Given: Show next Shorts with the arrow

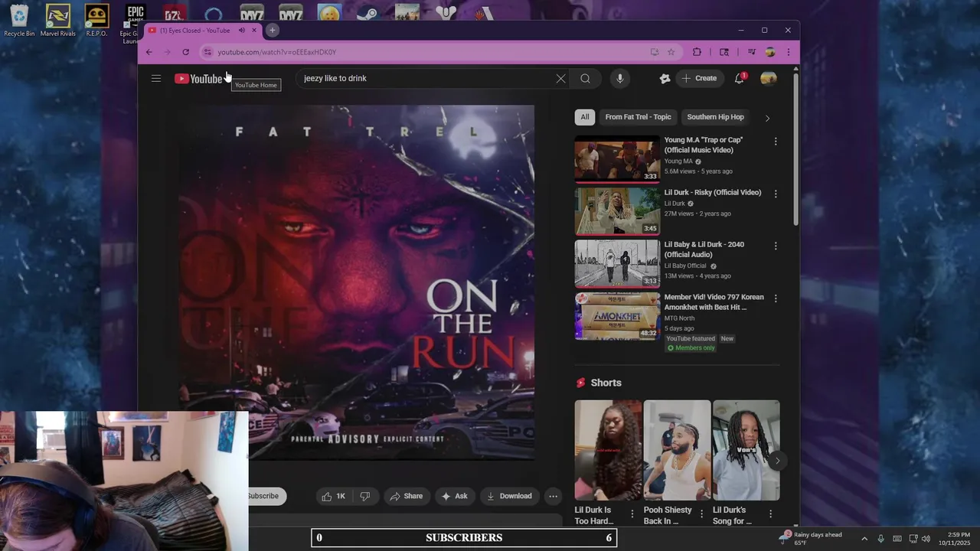Looking at the screenshot, I should (x=777, y=460).
